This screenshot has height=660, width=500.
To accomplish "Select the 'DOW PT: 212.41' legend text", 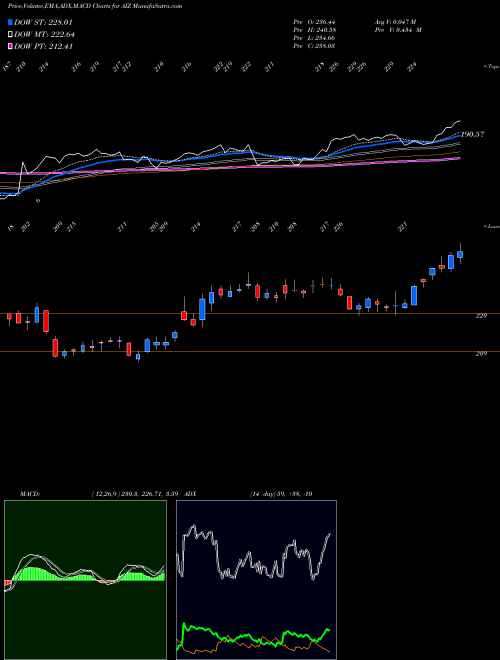I will tap(44, 46).
